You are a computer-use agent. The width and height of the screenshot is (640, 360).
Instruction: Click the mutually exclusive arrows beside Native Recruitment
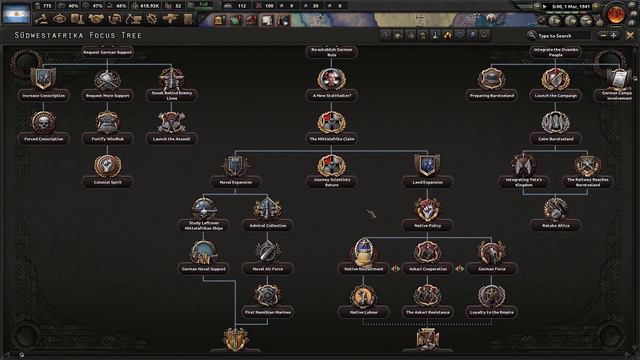tap(396, 269)
